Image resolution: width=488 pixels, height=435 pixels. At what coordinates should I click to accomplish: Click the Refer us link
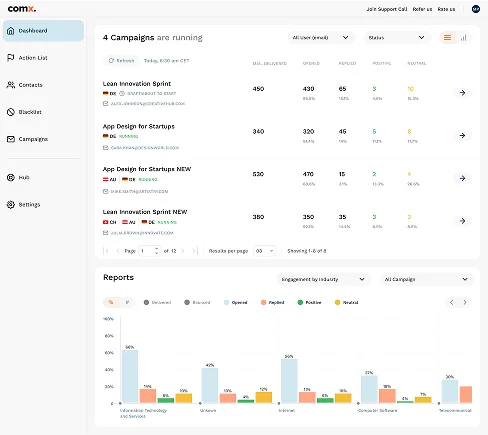coord(422,9)
